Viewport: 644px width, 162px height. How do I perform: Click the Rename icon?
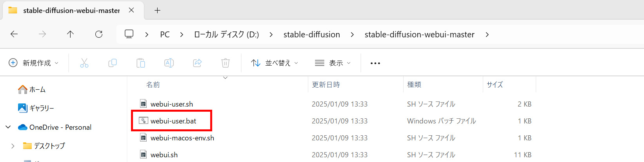[x=169, y=63]
